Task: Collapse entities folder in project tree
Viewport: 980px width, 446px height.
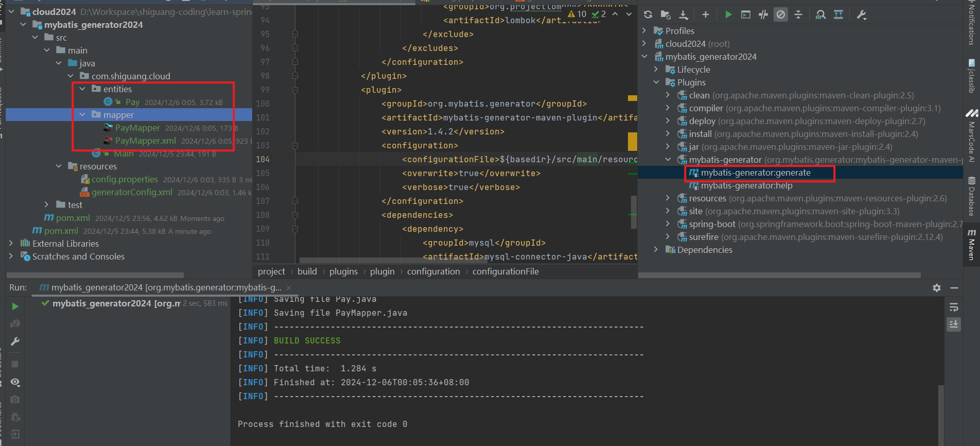Action: (x=82, y=89)
